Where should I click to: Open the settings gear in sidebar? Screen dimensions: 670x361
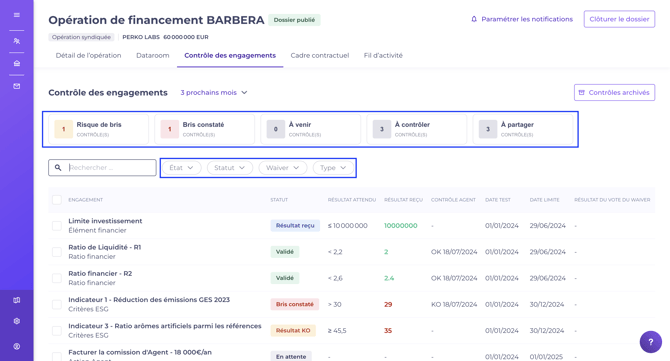coord(17,321)
